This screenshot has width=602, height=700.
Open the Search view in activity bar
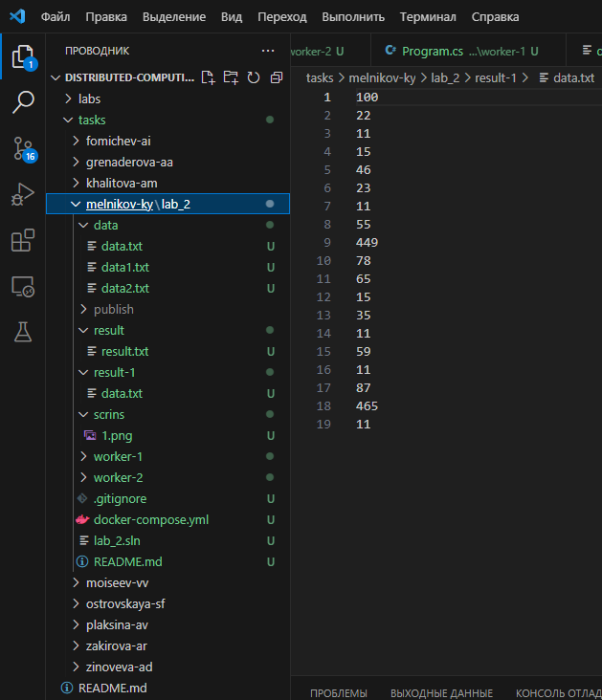click(x=22, y=102)
